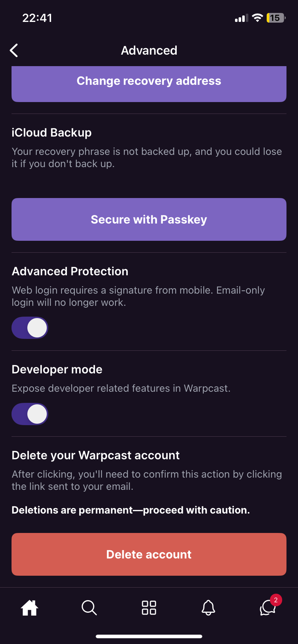Switch to the Home feed tab
298x644 pixels.
[x=30, y=608]
